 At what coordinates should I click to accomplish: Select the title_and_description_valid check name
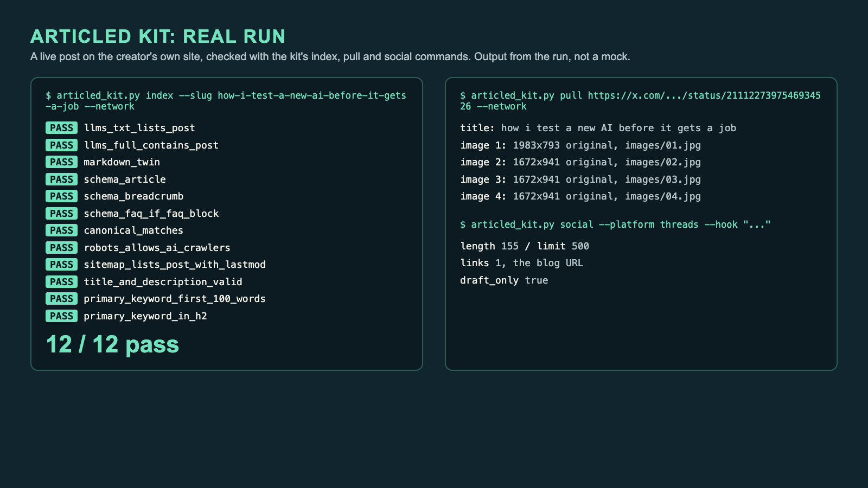pyautogui.click(x=163, y=282)
